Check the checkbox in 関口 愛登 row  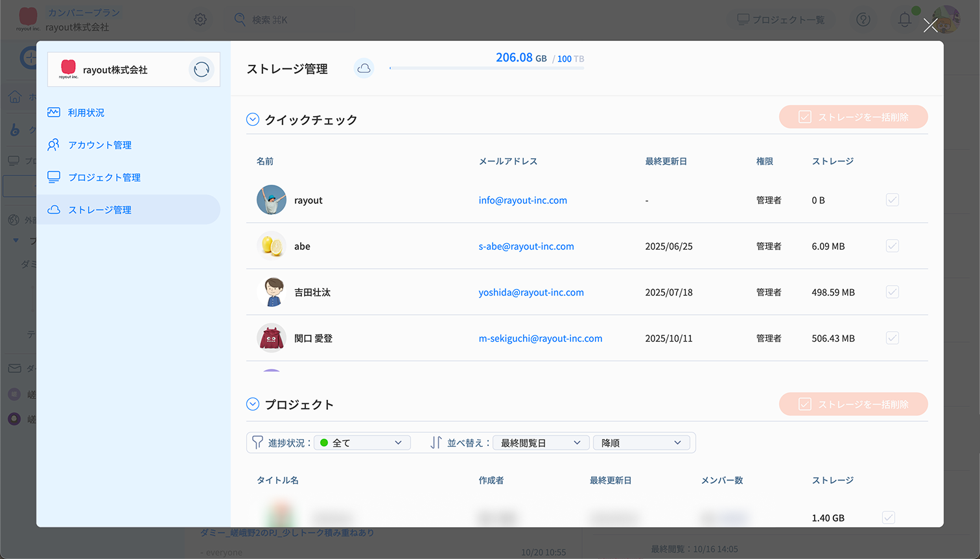[892, 338]
